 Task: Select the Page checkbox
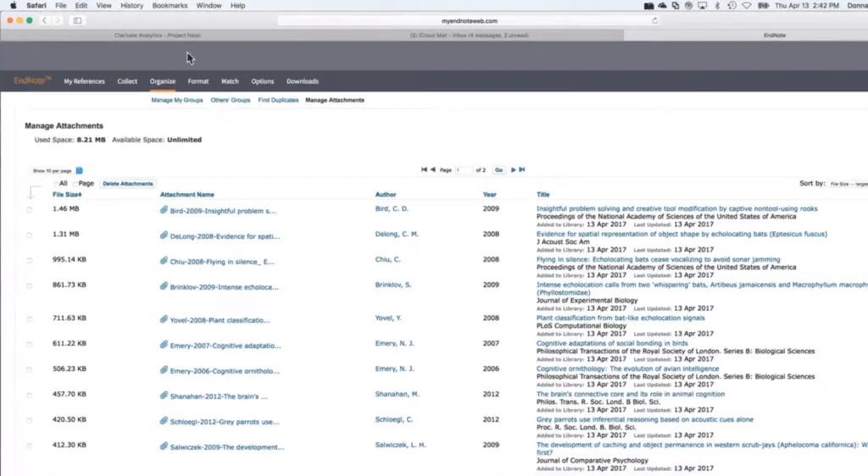[75, 184]
